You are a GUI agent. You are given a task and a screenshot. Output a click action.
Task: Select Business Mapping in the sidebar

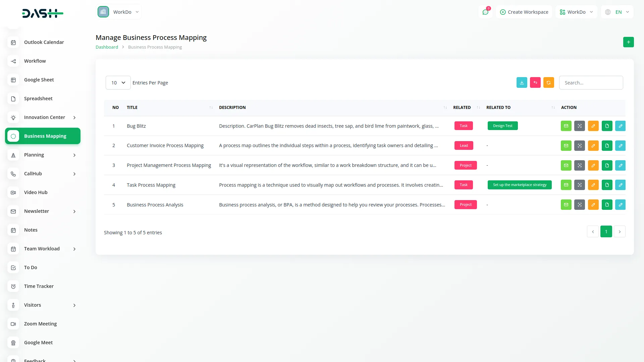click(43, 136)
